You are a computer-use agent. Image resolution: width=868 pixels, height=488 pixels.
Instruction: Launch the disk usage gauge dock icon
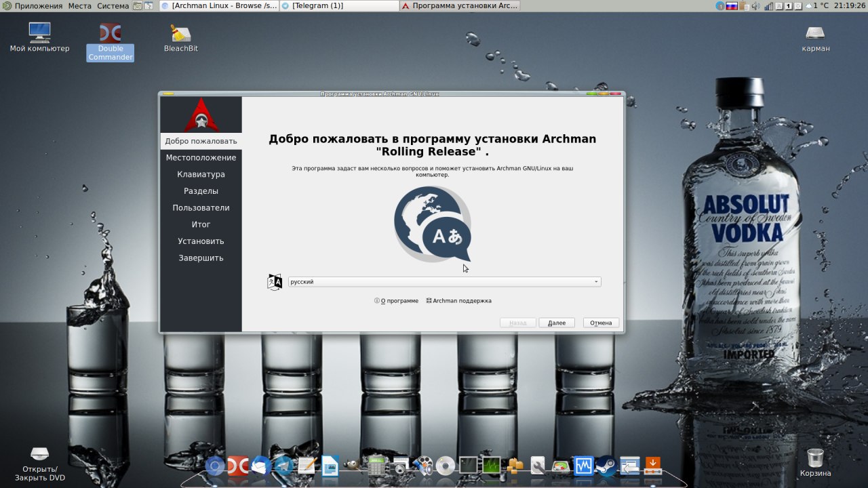click(560, 466)
